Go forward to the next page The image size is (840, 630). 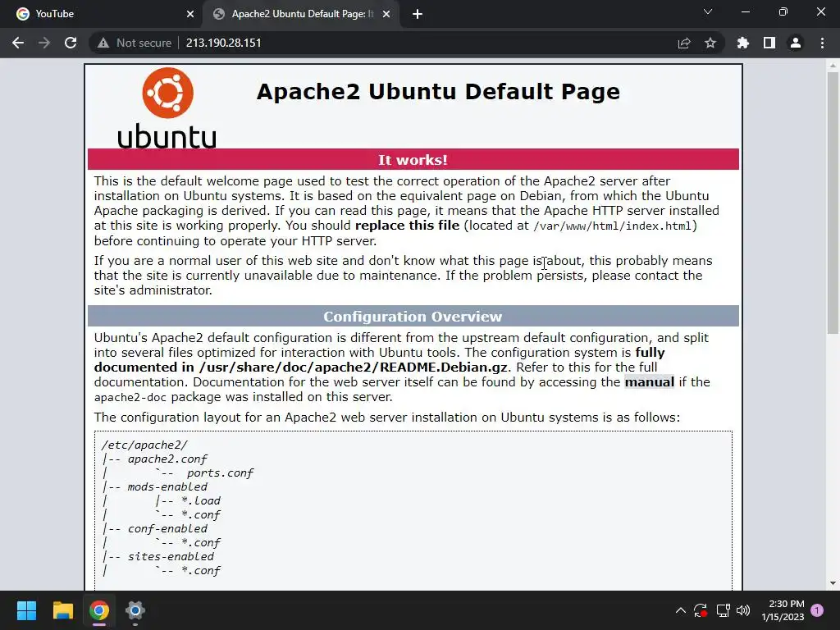[44, 43]
